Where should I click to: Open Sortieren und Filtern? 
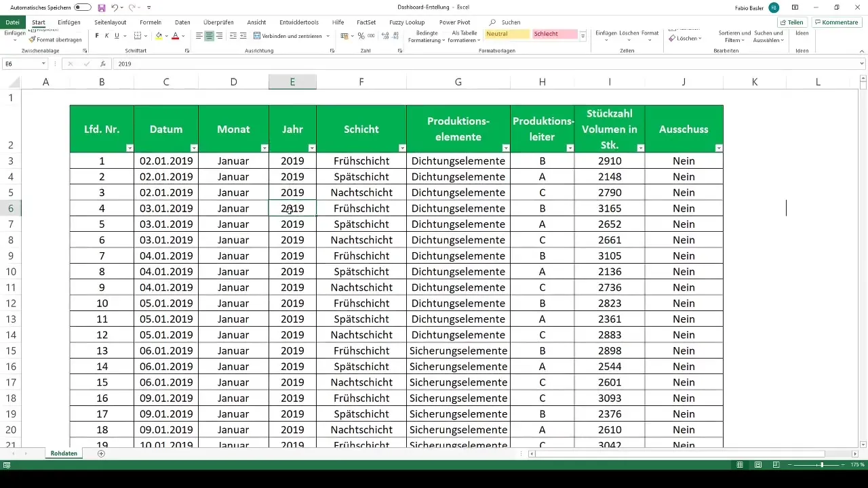click(734, 36)
